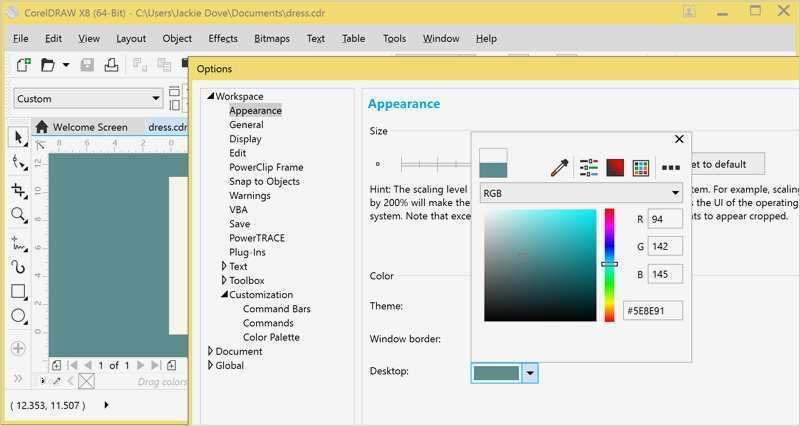This screenshot has width=800, height=426.
Task: Create a new document from toolbar
Action: tap(23, 65)
